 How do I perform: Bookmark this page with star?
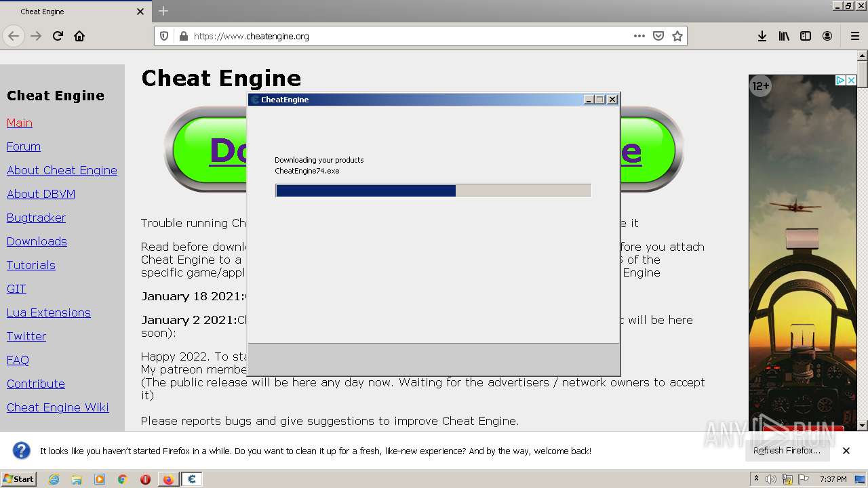pos(677,36)
